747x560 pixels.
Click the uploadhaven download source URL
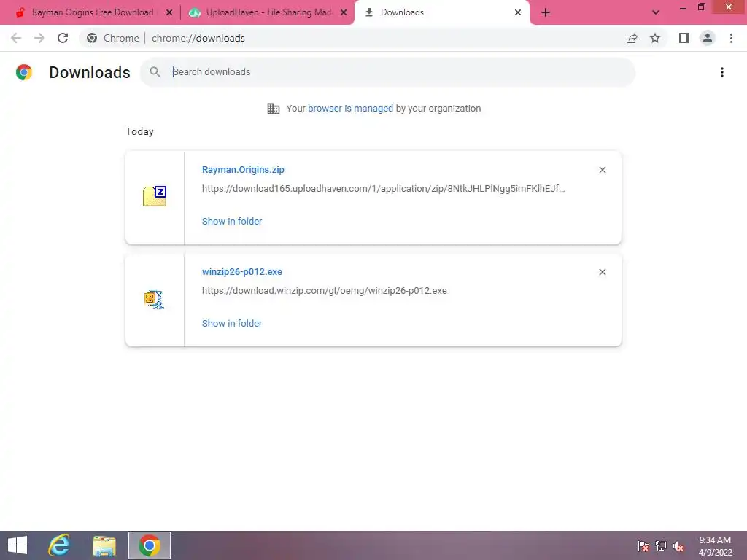[384, 189]
